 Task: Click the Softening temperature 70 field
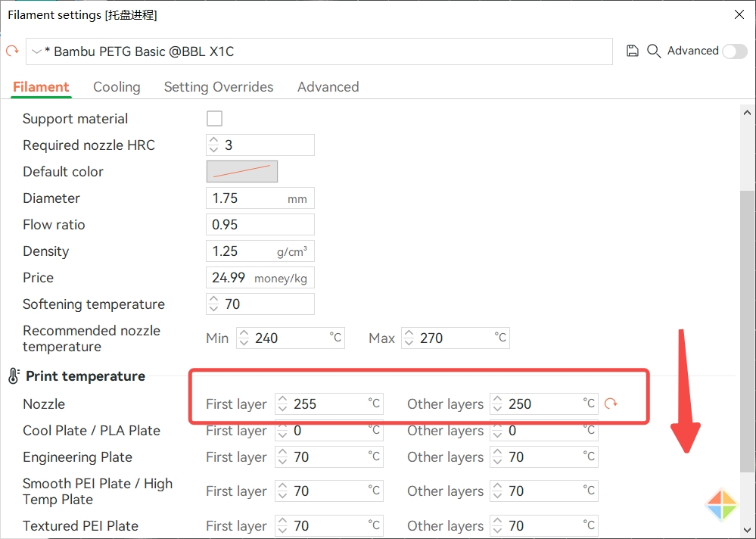260,304
